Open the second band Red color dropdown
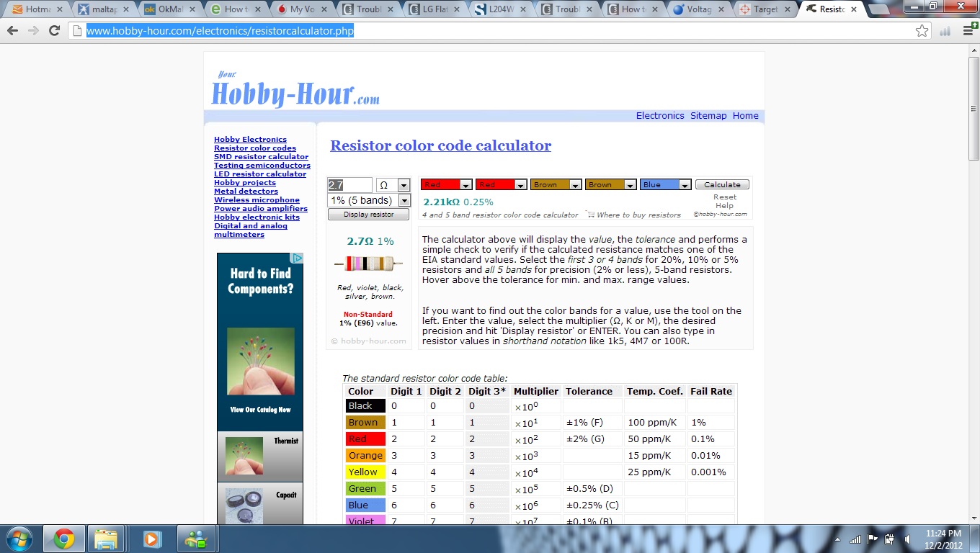The width and height of the screenshot is (980, 553). 501,185
